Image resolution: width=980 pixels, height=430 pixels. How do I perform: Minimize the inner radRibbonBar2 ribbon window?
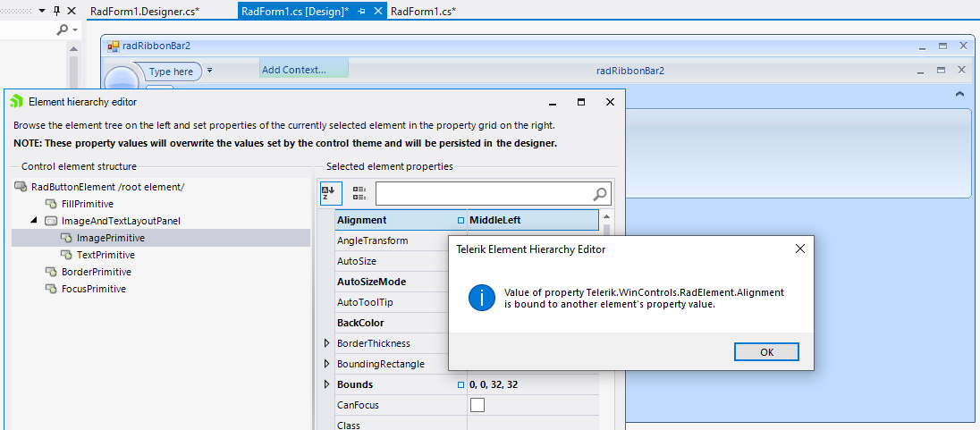tap(922, 71)
